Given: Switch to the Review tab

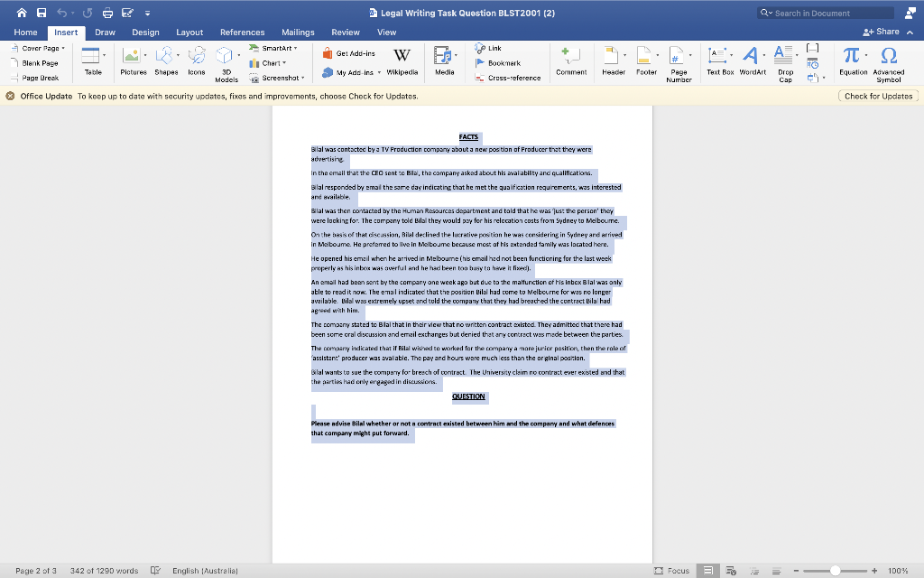Looking at the screenshot, I should pyautogui.click(x=346, y=33).
